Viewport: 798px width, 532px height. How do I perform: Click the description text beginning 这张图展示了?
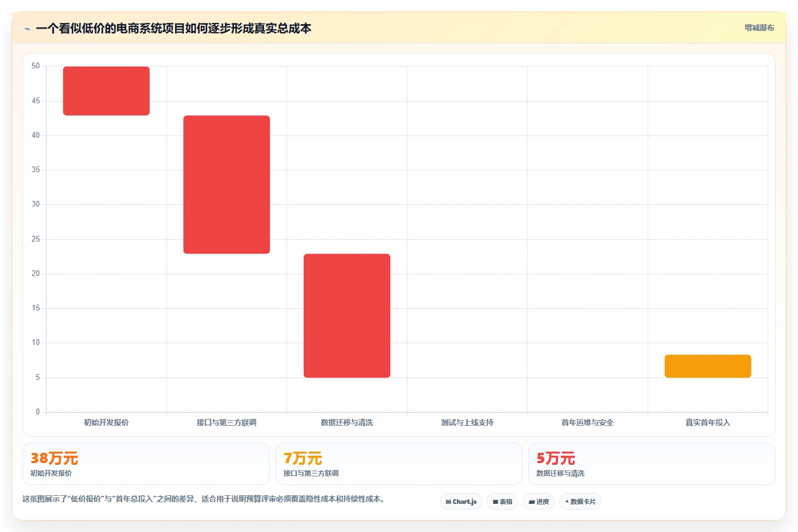tap(204, 499)
